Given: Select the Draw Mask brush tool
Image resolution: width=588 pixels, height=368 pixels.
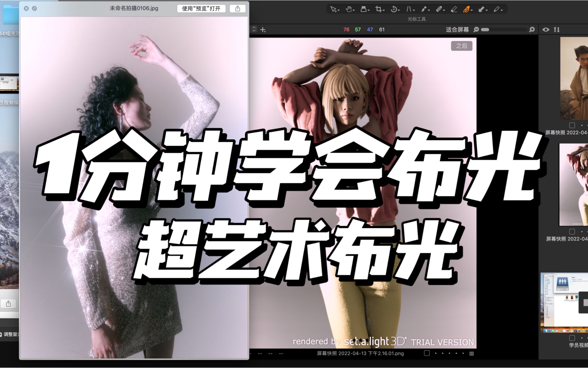Looking at the screenshot, I should click(424, 9).
